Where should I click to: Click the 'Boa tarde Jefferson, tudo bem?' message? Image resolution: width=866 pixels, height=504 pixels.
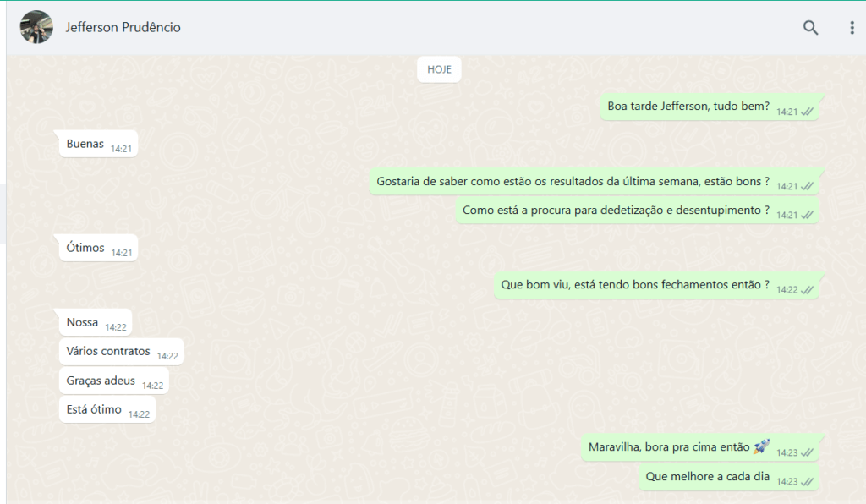click(x=688, y=107)
